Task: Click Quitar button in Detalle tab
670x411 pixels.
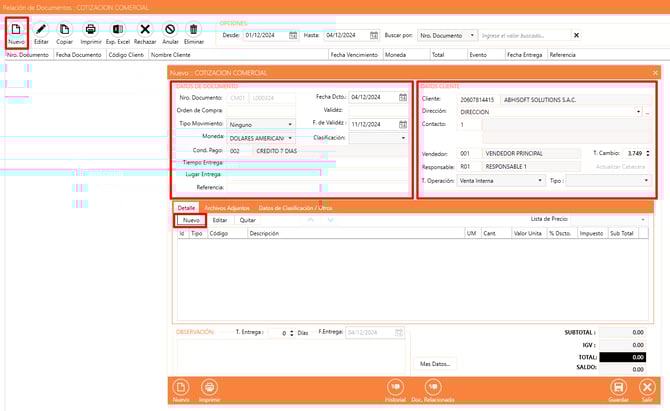Action: pos(247,220)
